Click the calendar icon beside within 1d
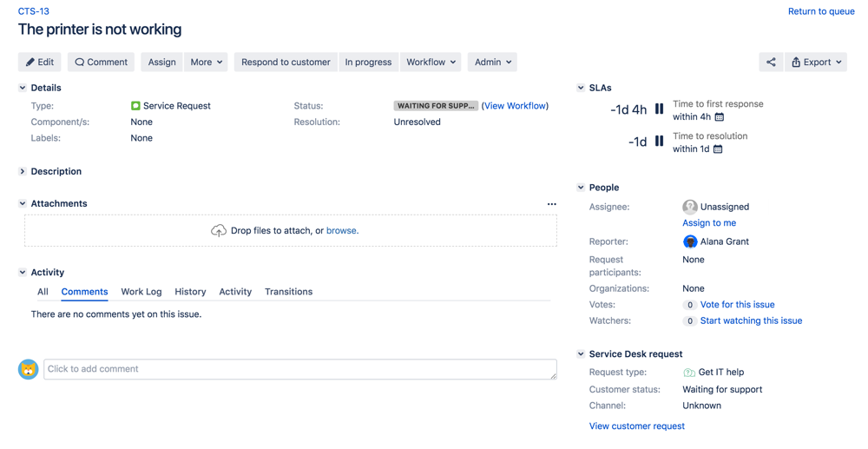868x449 pixels. click(717, 149)
